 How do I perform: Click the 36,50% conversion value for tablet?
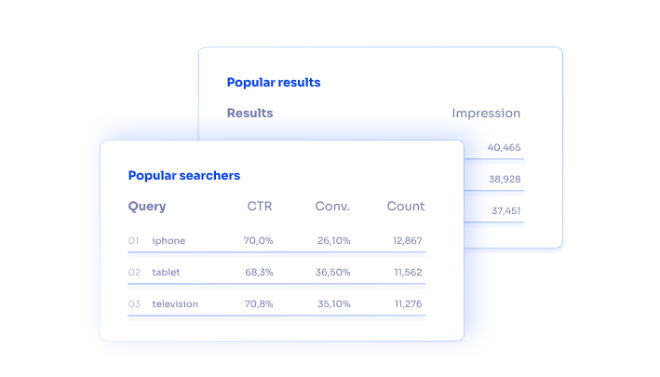[333, 272]
